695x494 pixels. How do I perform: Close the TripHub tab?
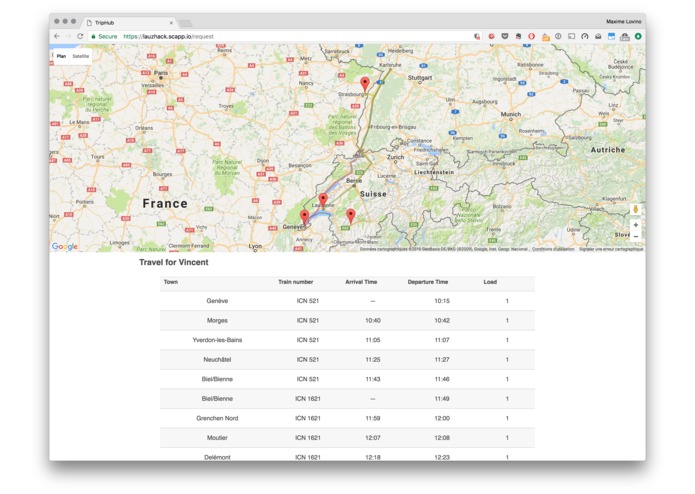pyautogui.click(x=171, y=23)
